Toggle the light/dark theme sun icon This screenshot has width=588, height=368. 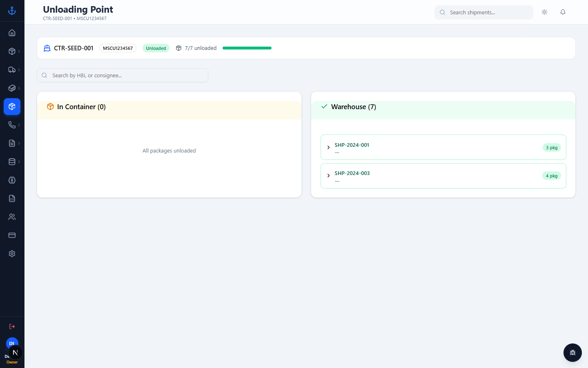click(544, 12)
